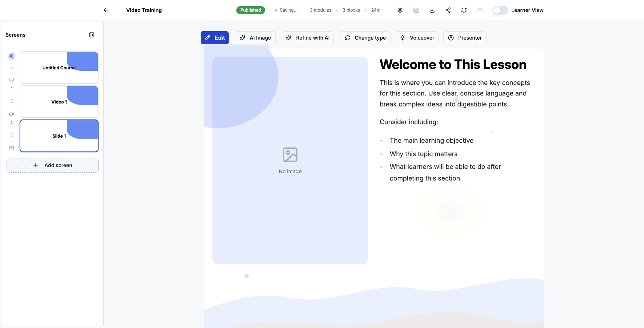Click the image icon beside Slide 1
This screenshot has height=328, width=644.
(11, 148)
